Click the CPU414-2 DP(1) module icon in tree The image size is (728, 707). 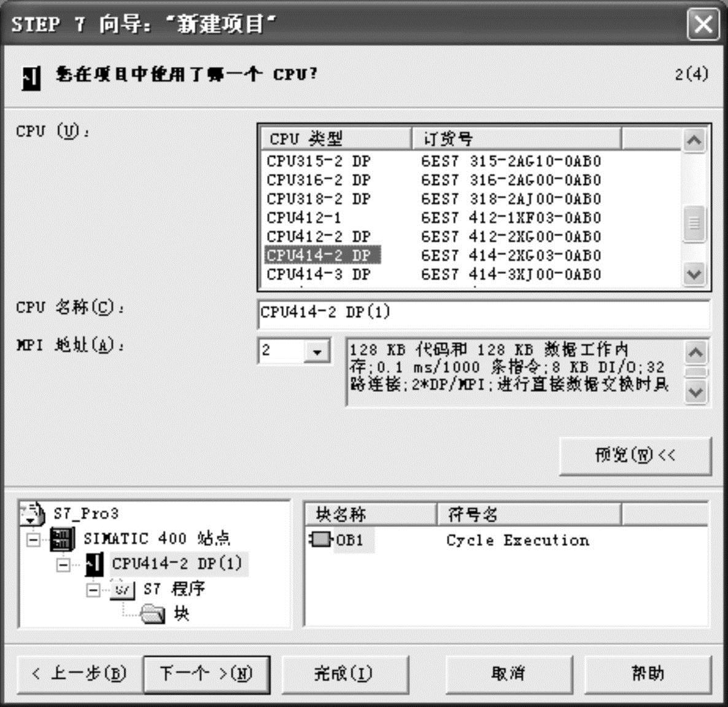pyautogui.click(x=94, y=564)
